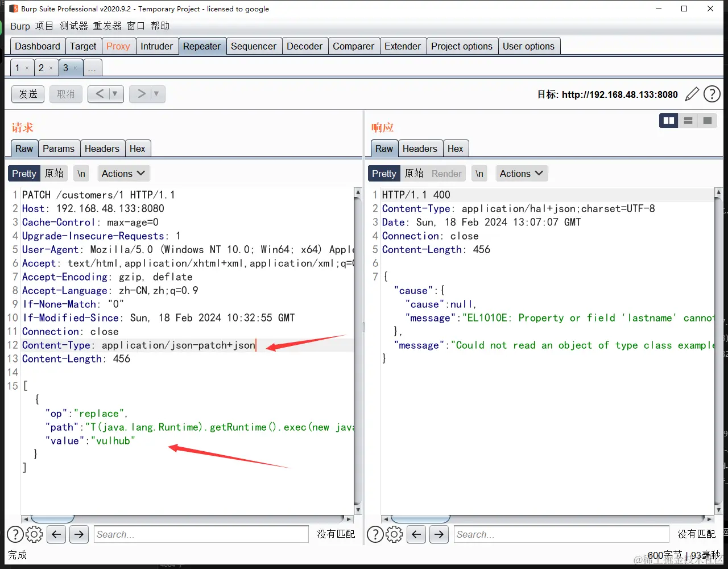The height and width of the screenshot is (569, 728).
Task: Switch to the Intruder tab
Action: (x=156, y=46)
